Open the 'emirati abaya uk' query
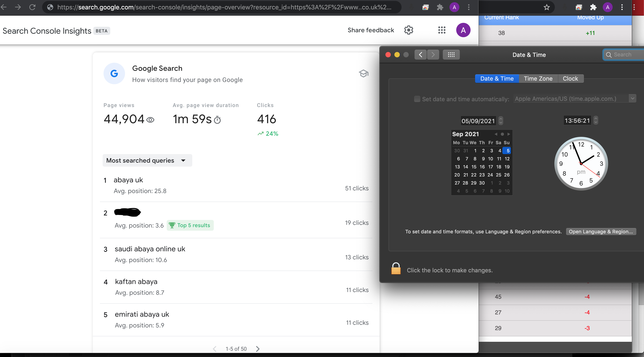644x357 pixels. (x=236, y=320)
